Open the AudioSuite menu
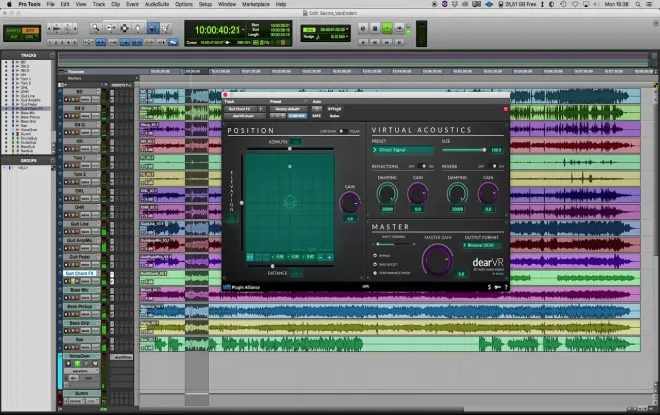Image resolution: width=660 pixels, height=415 pixels. [x=157, y=4]
